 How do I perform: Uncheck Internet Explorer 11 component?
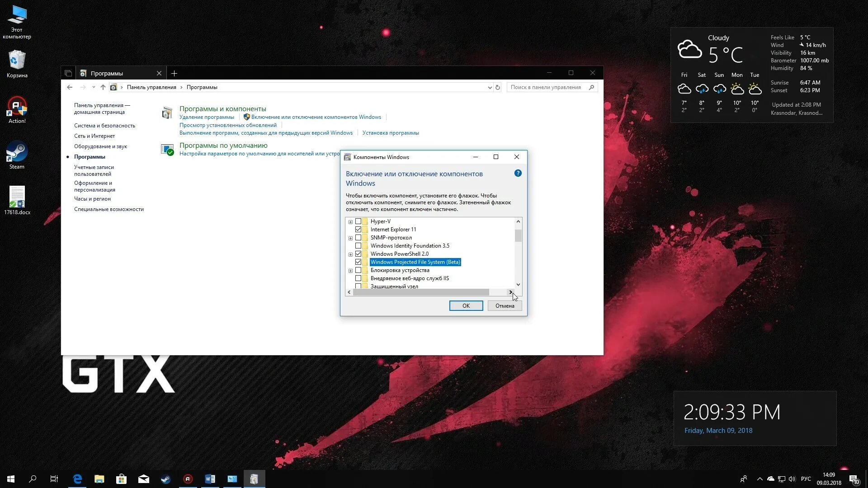(x=359, y=230)
